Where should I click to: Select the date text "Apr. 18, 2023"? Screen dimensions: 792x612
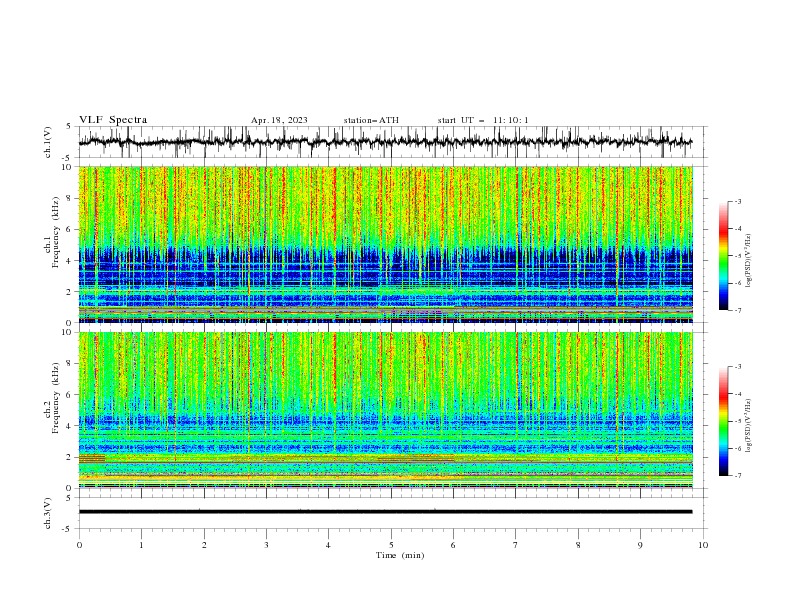(x=279, y=120)
